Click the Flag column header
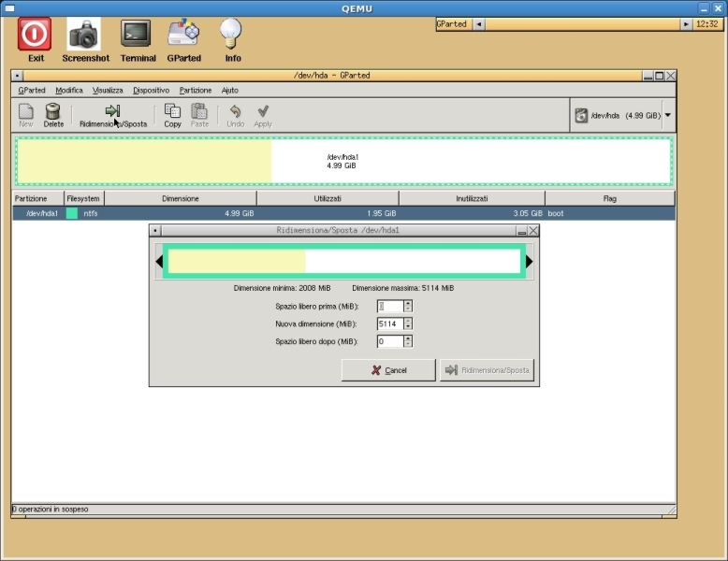This screenshot has width=728, height=561. [x=610, y=198]
